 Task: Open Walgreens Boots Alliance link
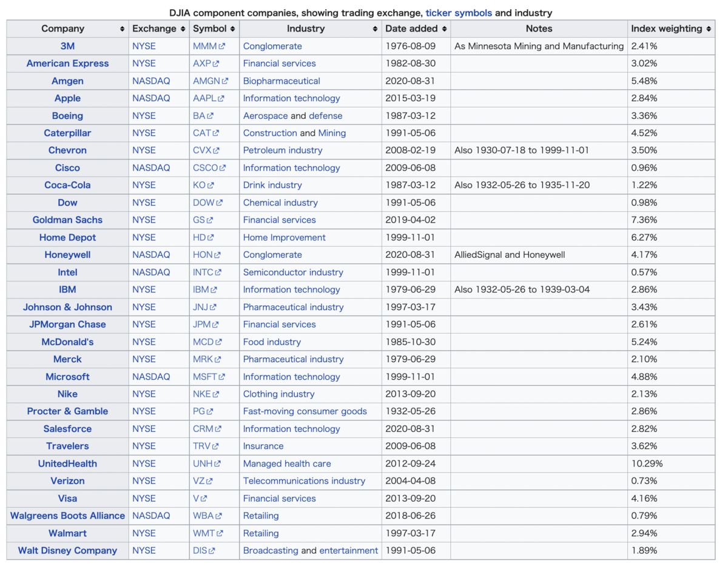pos(67,516)
